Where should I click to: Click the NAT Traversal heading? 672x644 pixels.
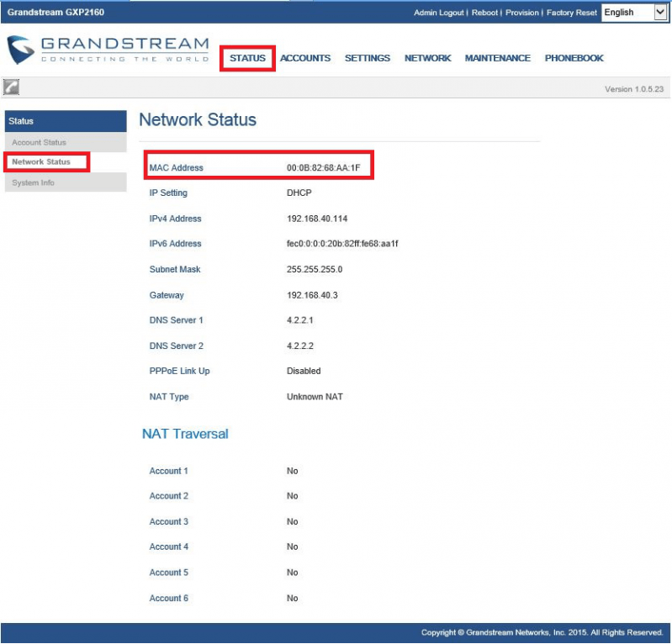click(x=185, y=434)
